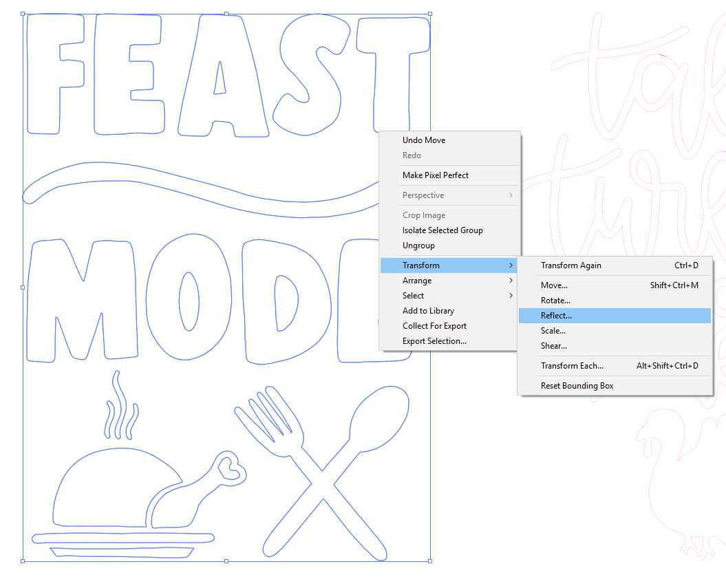
Task: Click Make Pixel Perfect option
Action: (436, 175)
